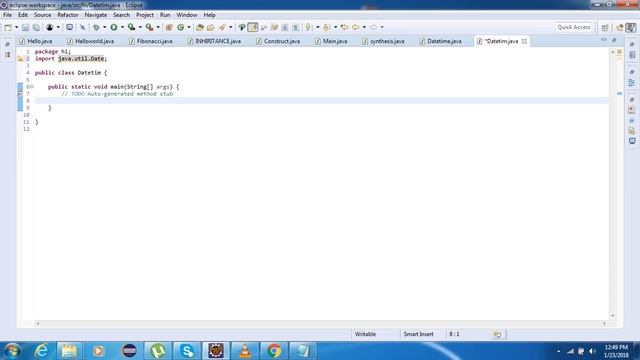Image resolution: width=640 pixels, height=360 pixels.
Task: Click the New Java Class icon
Action: pyautogui.click(x=180, y=27)
